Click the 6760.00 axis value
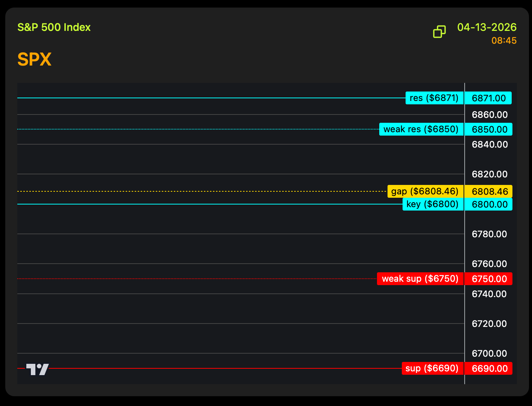532x406 pixels. tap(489, 264)
